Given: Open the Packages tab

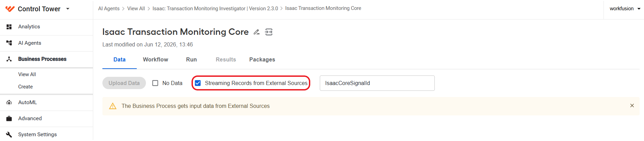Looking at the screenshot, I should tap(262, 59).
